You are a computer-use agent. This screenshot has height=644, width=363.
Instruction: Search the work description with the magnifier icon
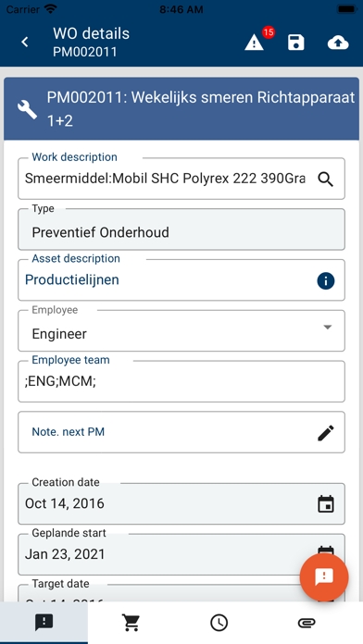pyautogui.click(x=326, y=180)
